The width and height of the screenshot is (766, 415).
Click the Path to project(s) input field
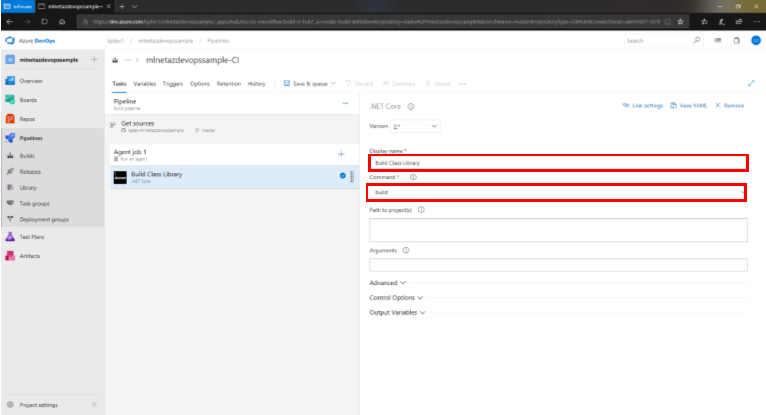tap(558, 230)
